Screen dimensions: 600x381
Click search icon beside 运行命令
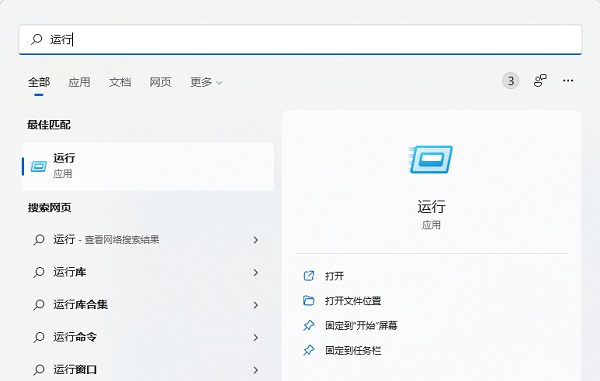[39, 337]
